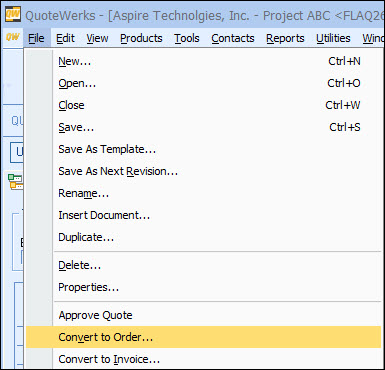
Task: Open the View menu
Action: [x=97, y=38]
